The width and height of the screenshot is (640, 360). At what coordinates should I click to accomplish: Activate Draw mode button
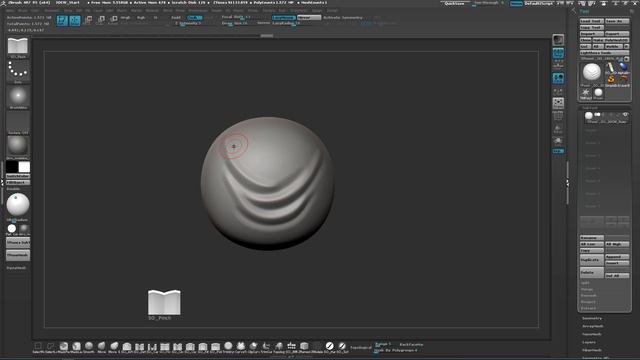(75, 20)
